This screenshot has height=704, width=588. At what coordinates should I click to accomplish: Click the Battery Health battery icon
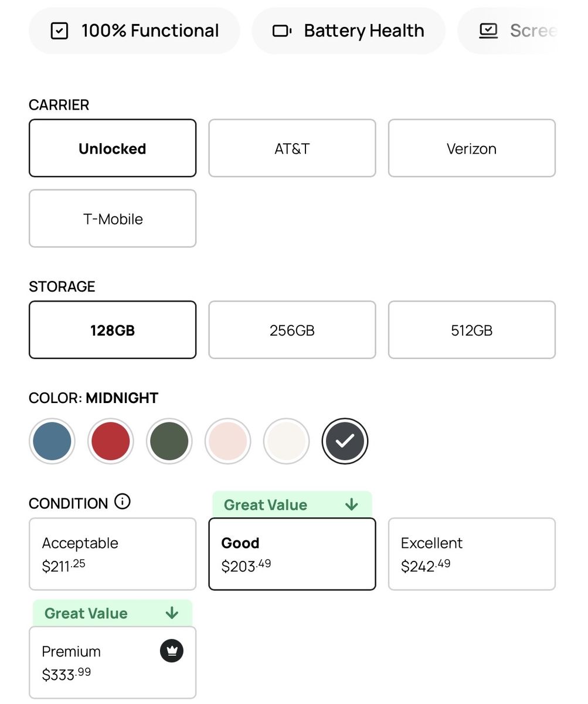tap(282, 31)
